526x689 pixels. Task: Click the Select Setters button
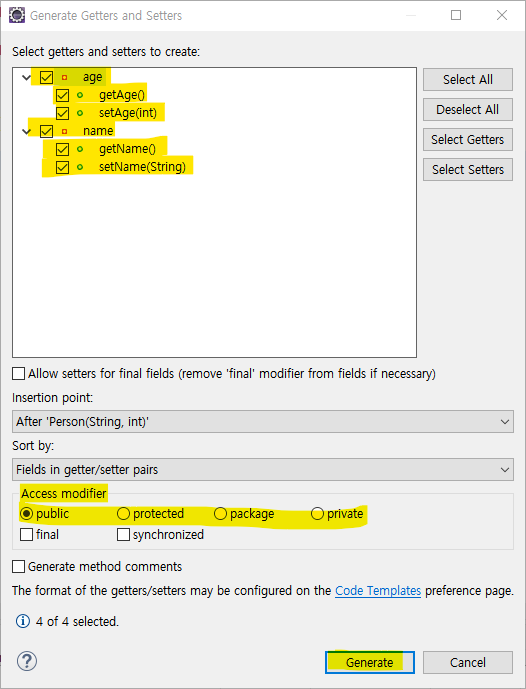pyautogui.click(x=468, y=169)
